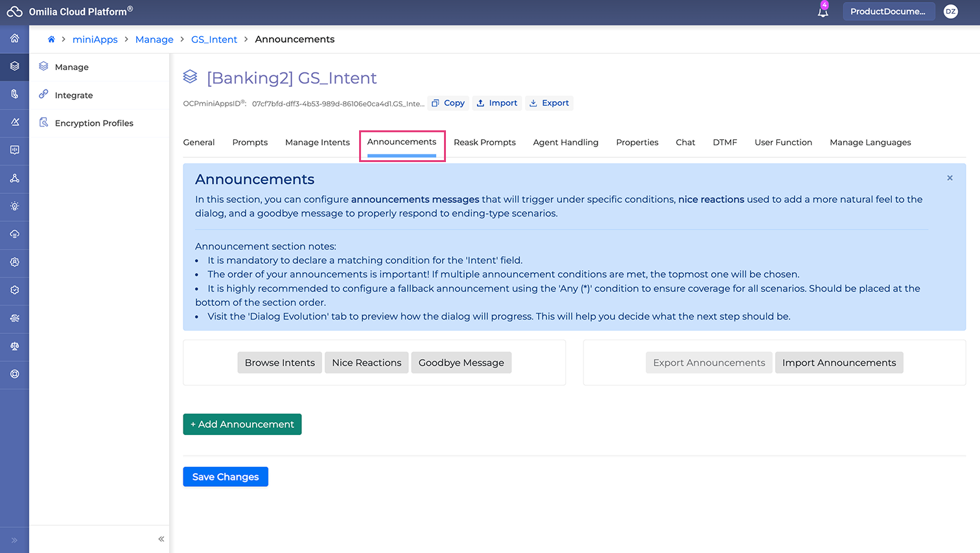Click the home icon in breadcrumb
Viewport: 980px width, 553px height.
(51, 40)
